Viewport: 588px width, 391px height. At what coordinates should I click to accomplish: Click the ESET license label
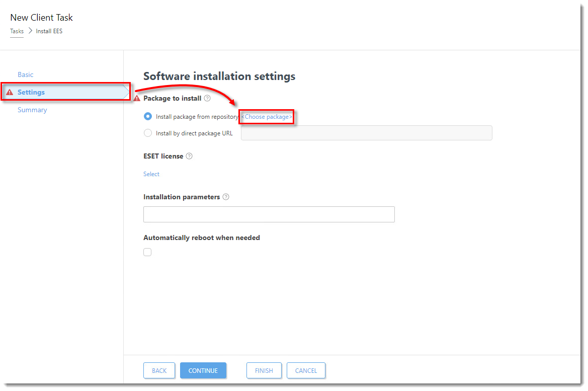163,156
